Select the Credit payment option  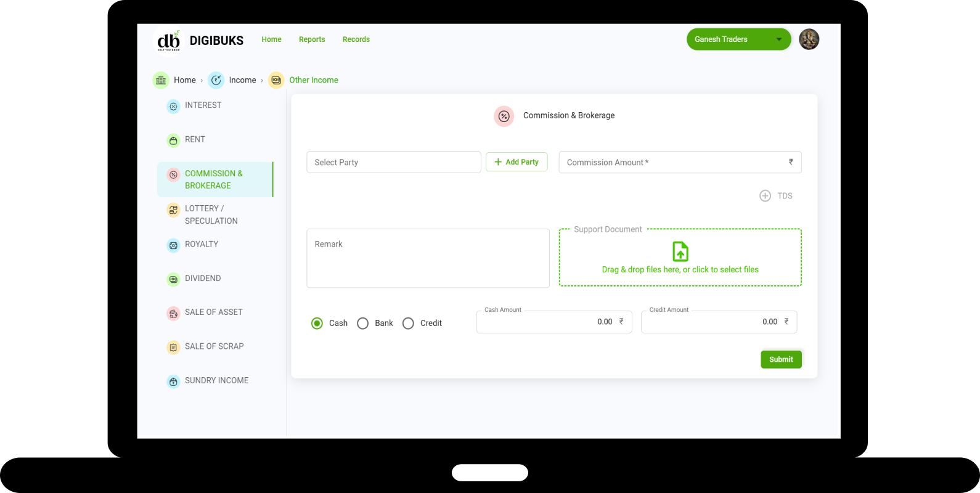point(408,323)
